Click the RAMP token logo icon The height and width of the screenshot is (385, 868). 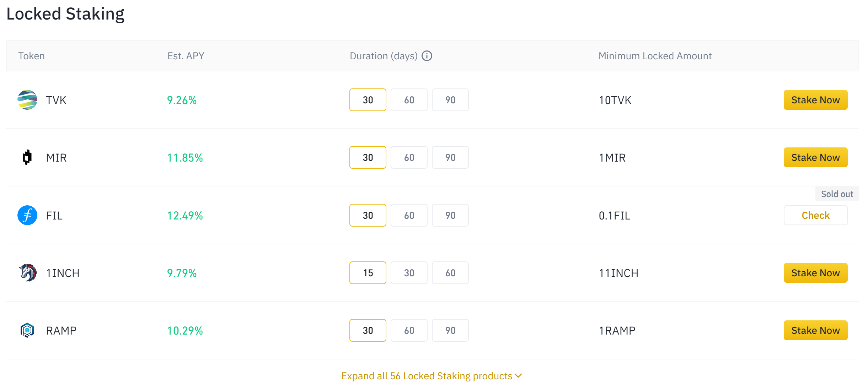tap(27, 330)
